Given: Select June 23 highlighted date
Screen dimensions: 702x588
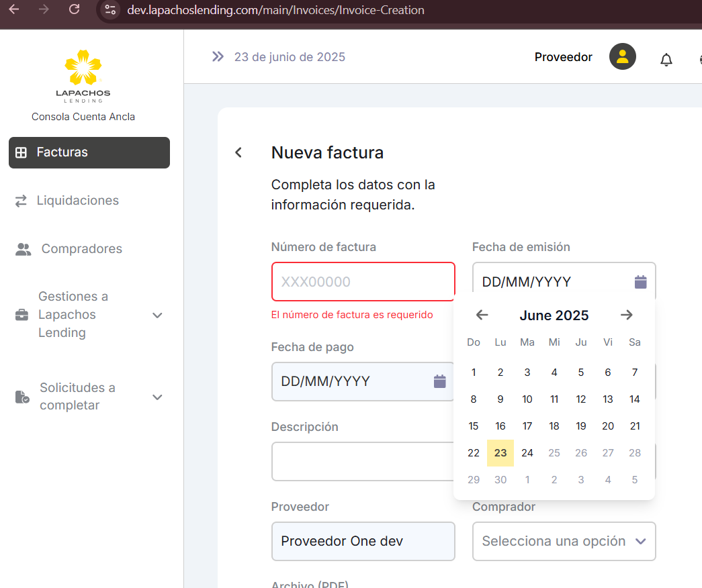Looking at the screenshot, I should pyautogui.click(x=500, y=453).
